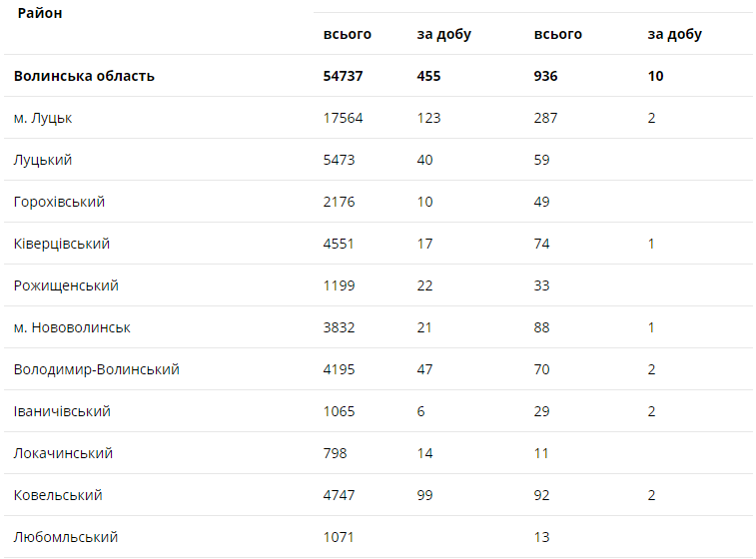The height and width of the screenshot is (559, 756).
Task: Select the "Ківерцівський" district row label
Action: 62,244
